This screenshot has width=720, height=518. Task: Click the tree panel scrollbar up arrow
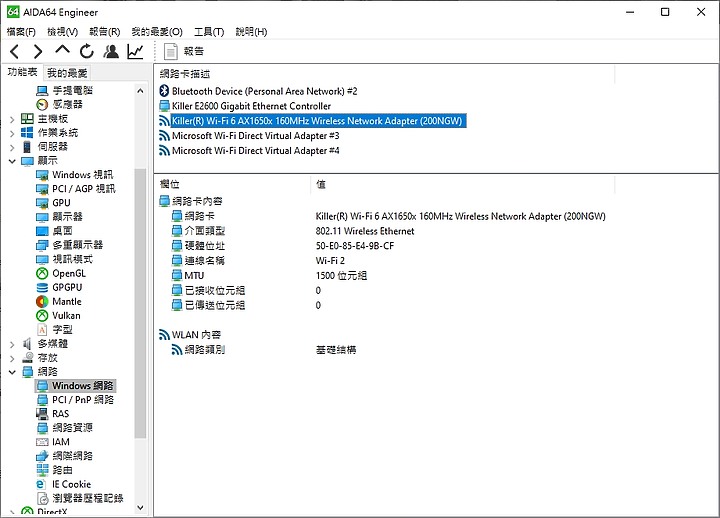[x=141, y=91]
